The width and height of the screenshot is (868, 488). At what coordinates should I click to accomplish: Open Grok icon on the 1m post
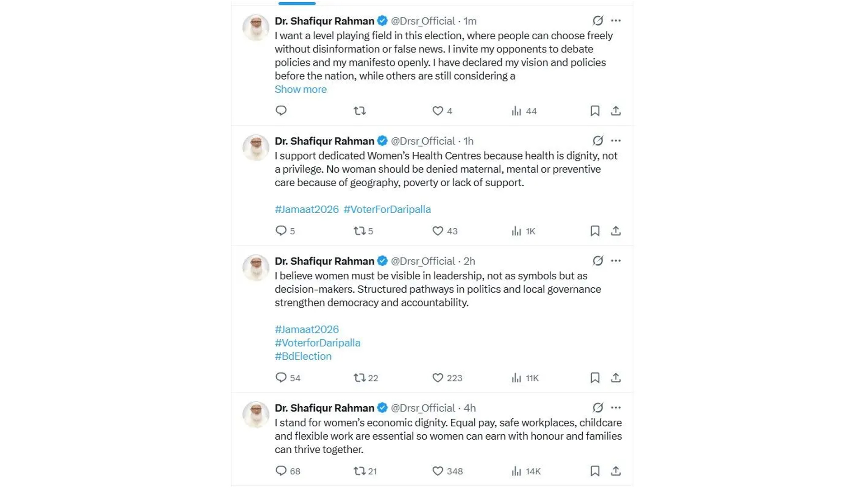tap(598, 21)
